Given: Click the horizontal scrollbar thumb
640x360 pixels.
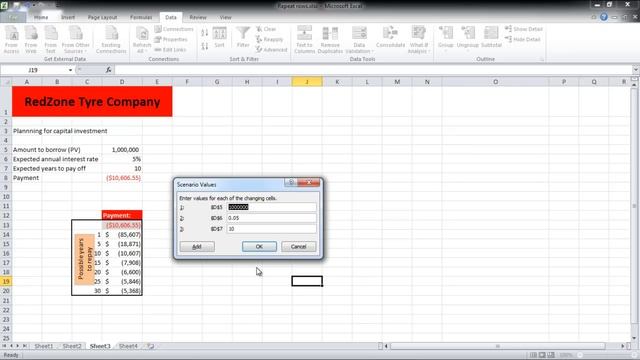Looking at the screenshot, I should [x=498, y=346].
